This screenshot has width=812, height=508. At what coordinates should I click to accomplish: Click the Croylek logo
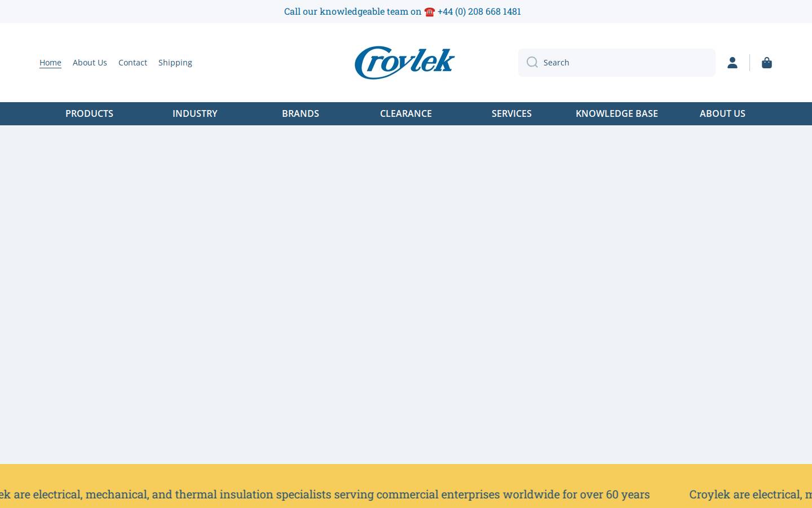pyautogui.click(x=405, y=63)
